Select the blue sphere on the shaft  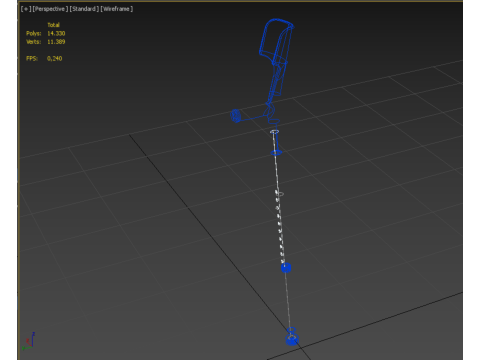point(286,268)
